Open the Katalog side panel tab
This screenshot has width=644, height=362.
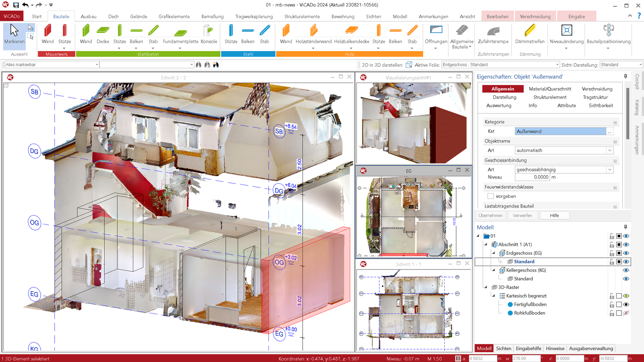click(x=637, y=107)
